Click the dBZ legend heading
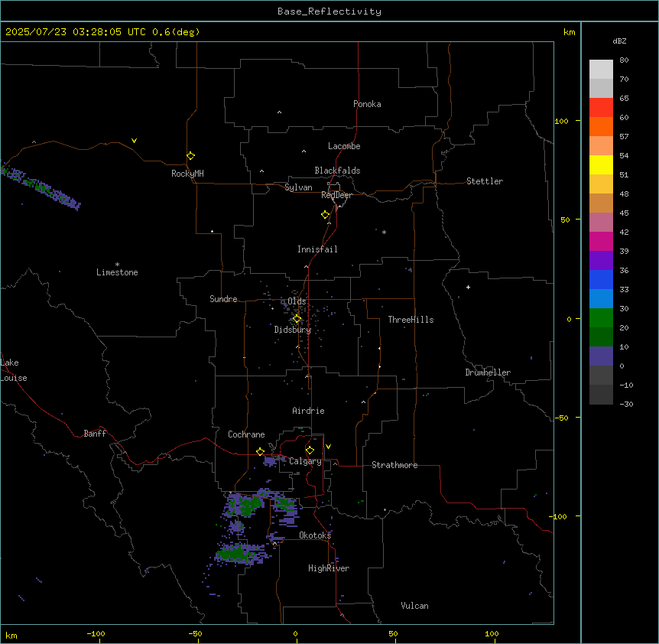Screen dimensions: 659x644 [619, 41]
